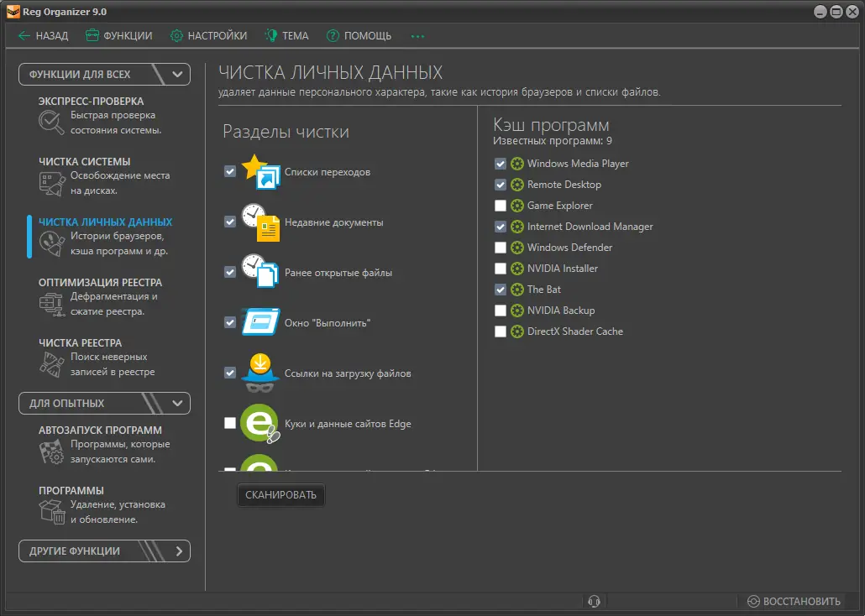Viewport: 865px width, 616px height.
Task: Go back with the НАЗАД button
Action: (43, 36)
